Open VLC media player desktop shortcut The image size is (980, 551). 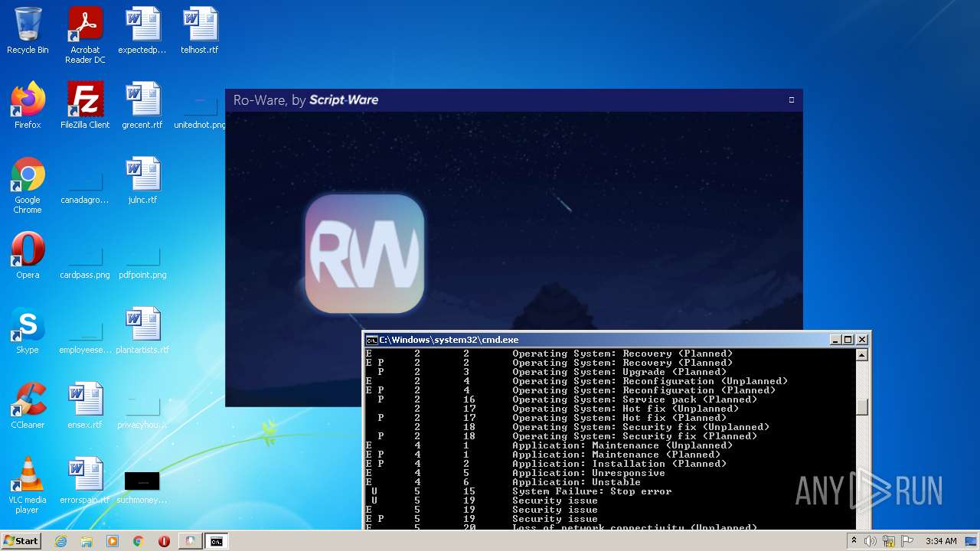(28, 485)
